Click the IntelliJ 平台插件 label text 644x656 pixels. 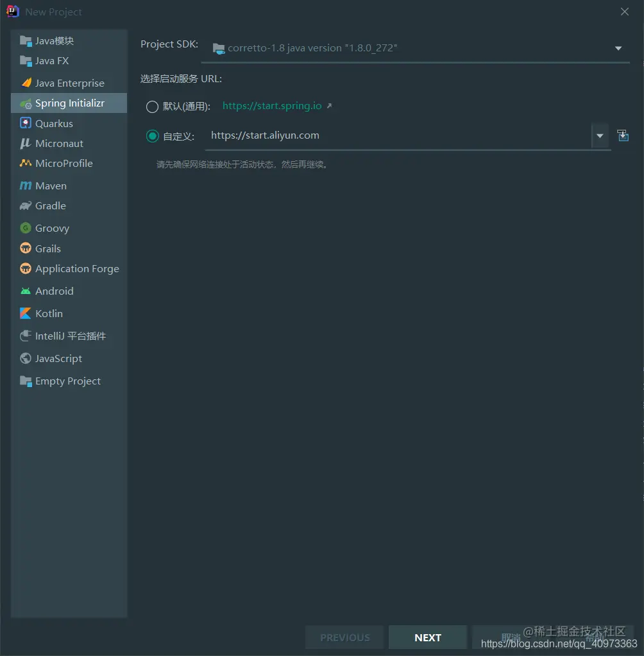[71, 336]
